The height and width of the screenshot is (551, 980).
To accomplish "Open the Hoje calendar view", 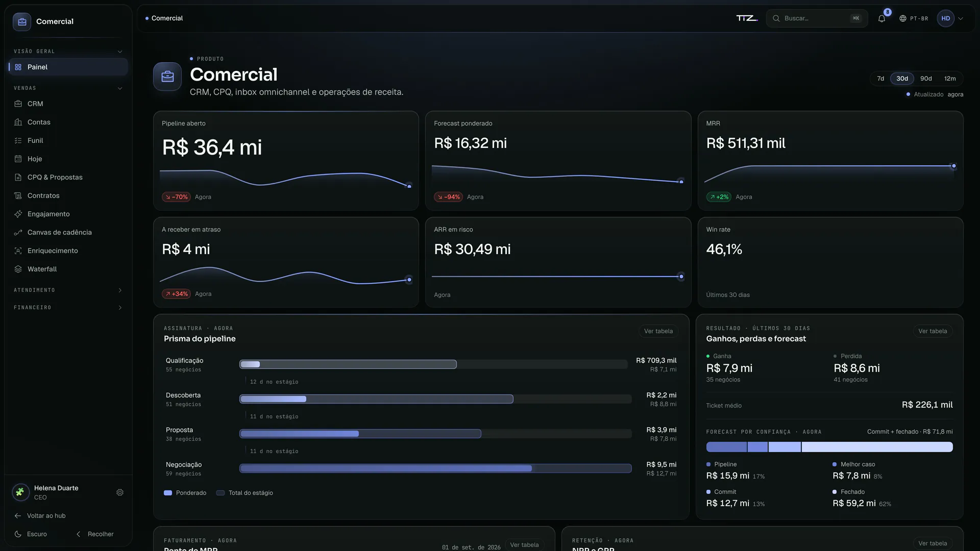I will pos(67,159).
